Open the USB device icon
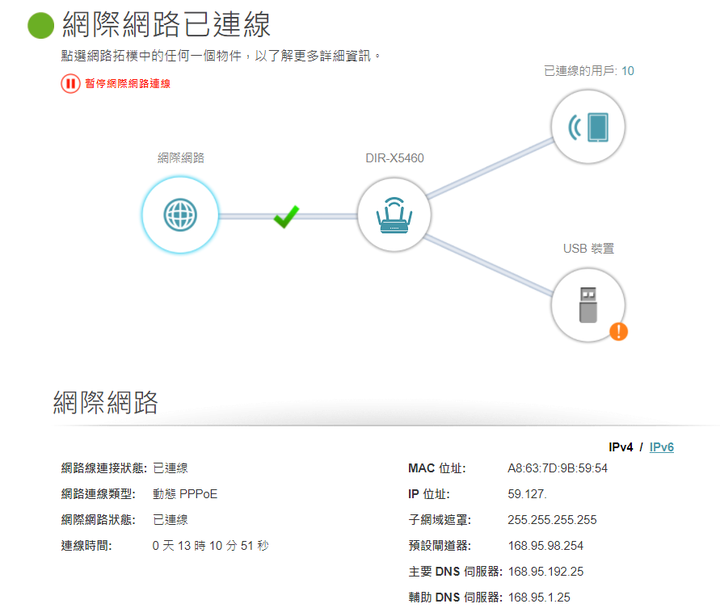The height and width of the screenshot is (608, 720). (x=588, y=305)
